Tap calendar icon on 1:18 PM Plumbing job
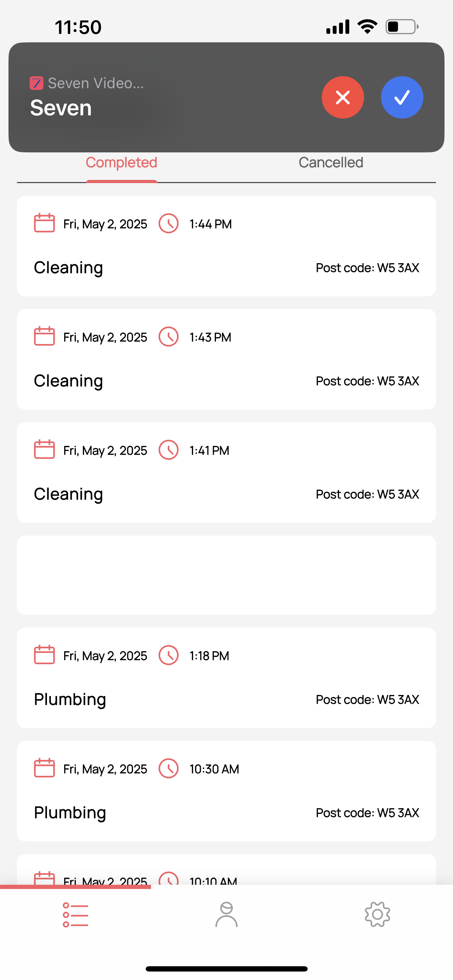The height and width of the screenshot is (980, 453). click(x=44, y=655)
